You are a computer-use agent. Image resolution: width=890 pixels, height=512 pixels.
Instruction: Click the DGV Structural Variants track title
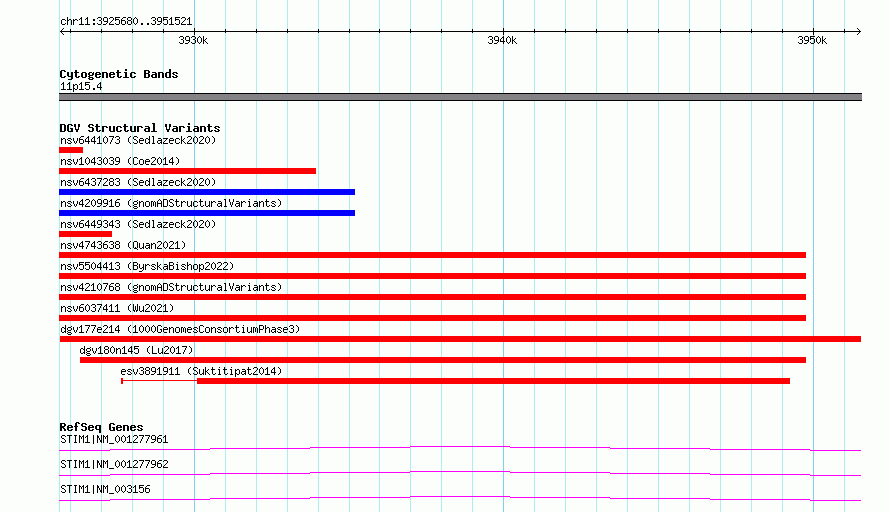[140, 128]
